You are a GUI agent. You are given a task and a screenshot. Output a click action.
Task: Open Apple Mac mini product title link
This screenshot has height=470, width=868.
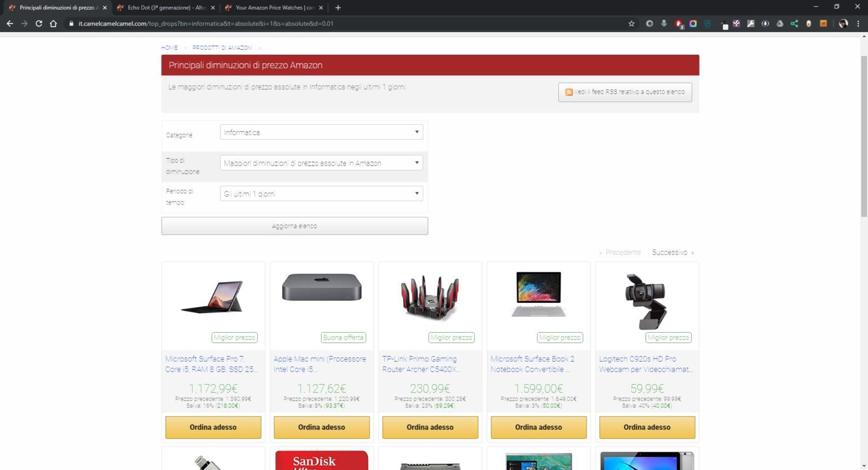pos(320,364)
